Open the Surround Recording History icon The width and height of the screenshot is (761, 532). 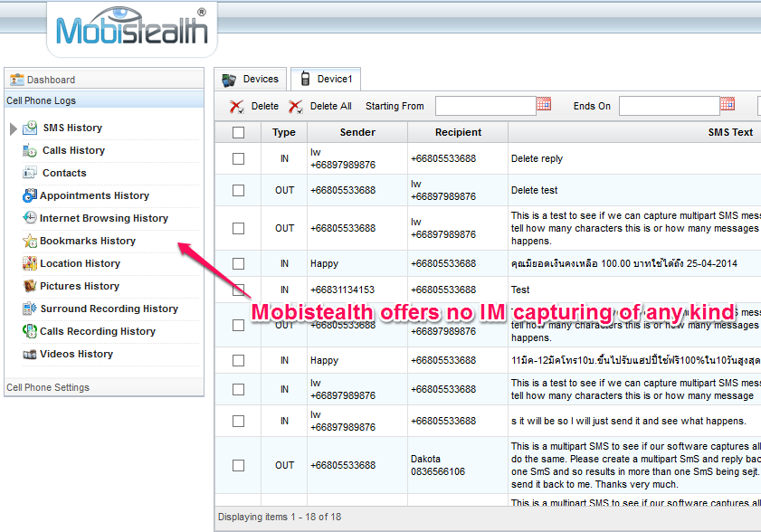[x=29, y=309]
